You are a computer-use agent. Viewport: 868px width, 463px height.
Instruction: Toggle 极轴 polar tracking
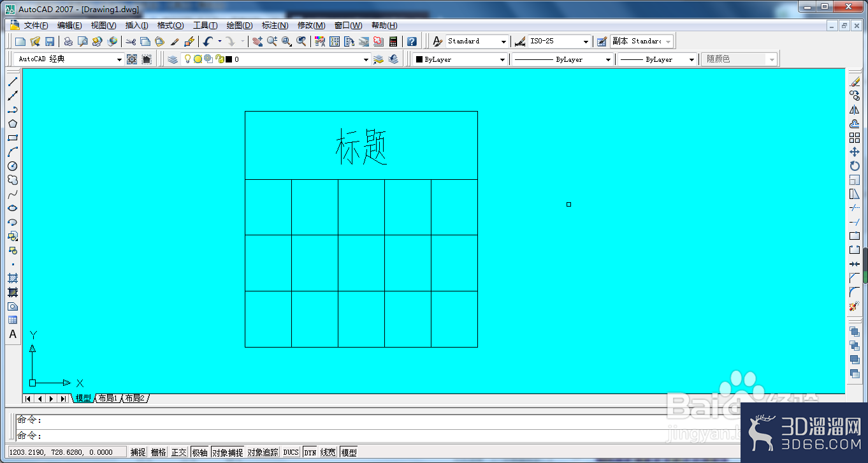tap(200, 452)
